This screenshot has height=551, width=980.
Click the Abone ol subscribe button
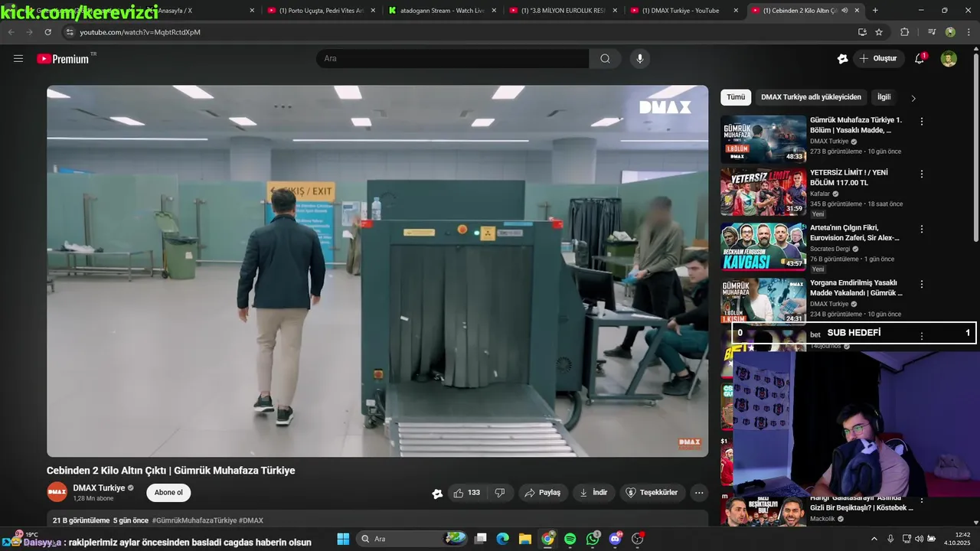coord(168,493)
